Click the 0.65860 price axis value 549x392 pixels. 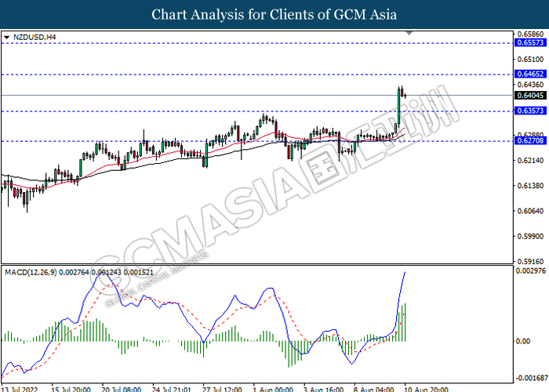pos(530,34)
